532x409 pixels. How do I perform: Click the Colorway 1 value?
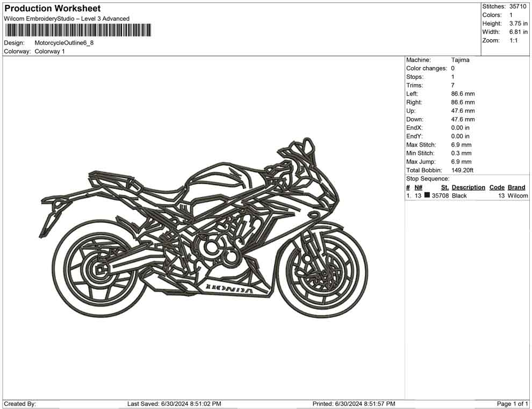[x=49, y=51]
